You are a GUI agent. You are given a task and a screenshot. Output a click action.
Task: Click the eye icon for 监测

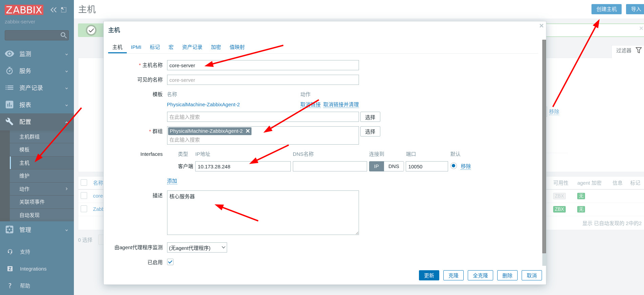(x=9, y=54)
